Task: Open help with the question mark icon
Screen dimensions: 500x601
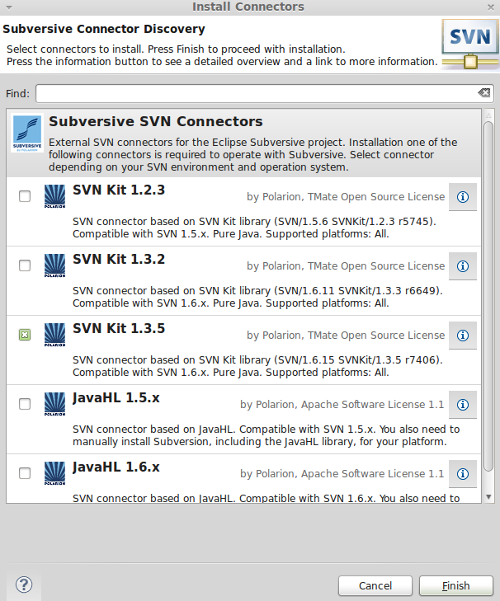Action: (24, 585)
